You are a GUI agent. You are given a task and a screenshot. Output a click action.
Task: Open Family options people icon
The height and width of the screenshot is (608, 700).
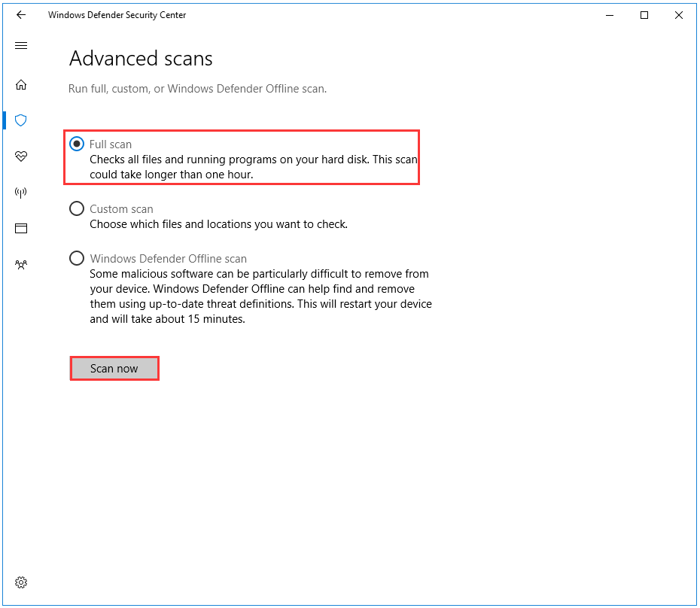pos(21,265)
